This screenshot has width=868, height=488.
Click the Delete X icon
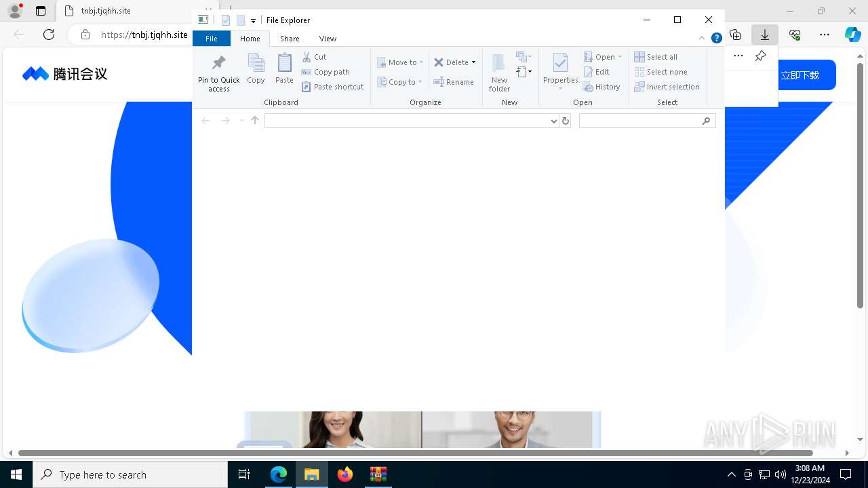click(439, 62)
